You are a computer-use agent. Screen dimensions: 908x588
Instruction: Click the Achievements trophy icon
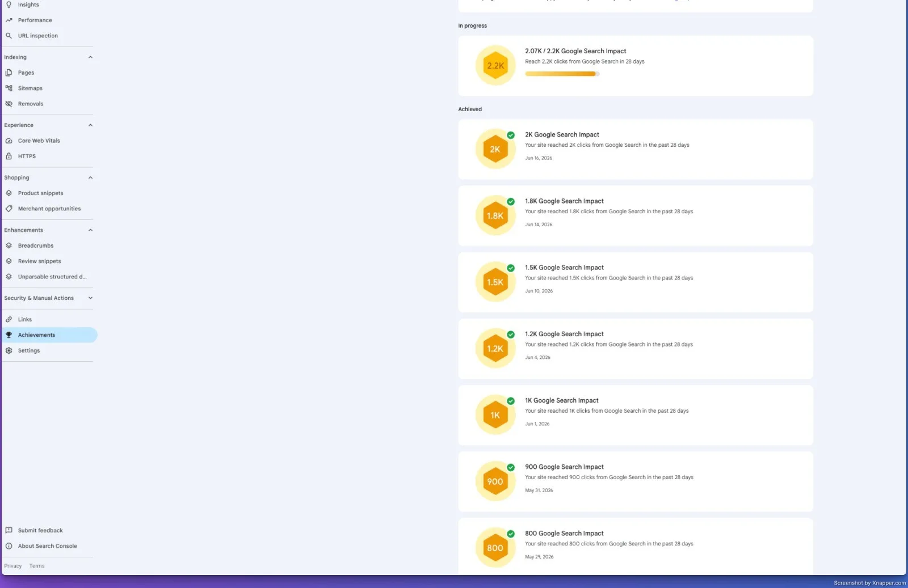tap(9, 335)
